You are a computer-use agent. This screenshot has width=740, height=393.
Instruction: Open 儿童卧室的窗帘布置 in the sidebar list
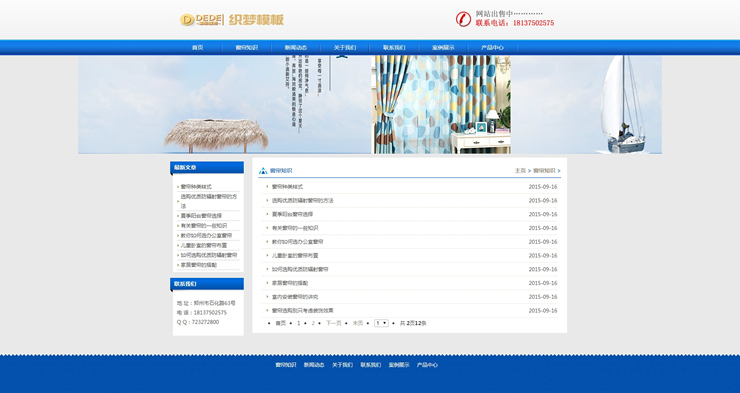tap(203, 245)
